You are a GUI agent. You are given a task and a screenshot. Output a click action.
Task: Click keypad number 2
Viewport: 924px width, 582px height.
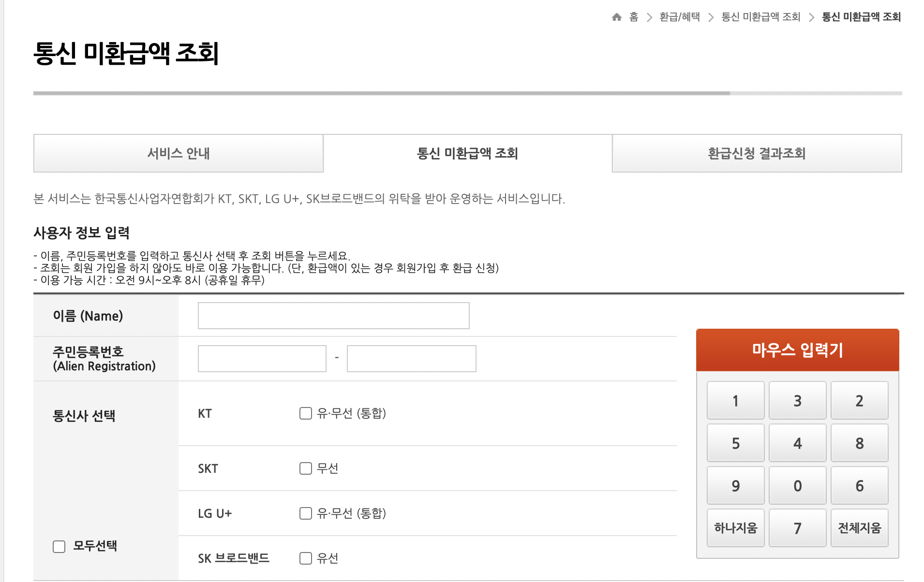[x=859, y=400]
